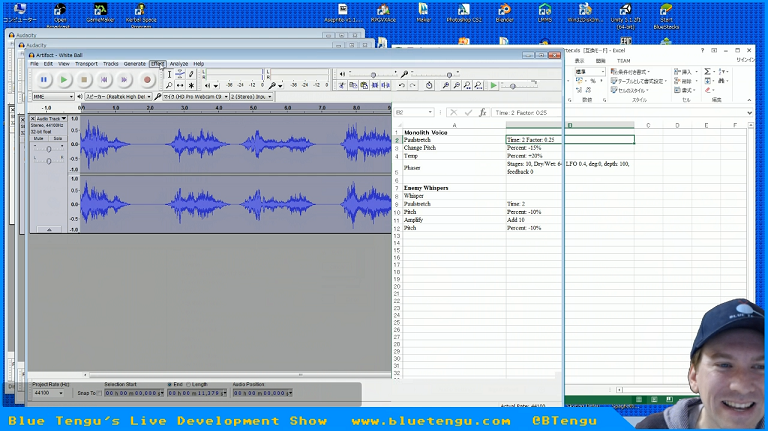Click the Trim audio icon

tap(375, 85)
